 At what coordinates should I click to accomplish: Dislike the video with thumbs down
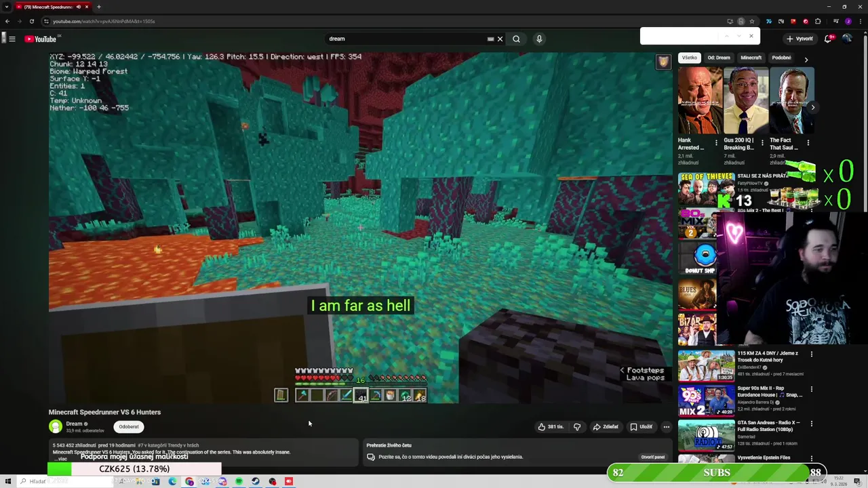[x=577, y=427]
